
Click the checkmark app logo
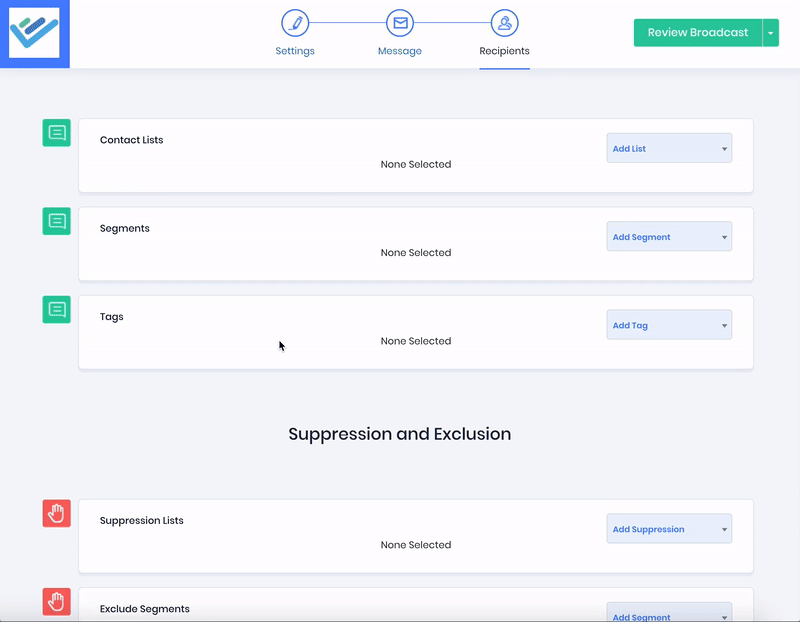(x=35, y=33)
